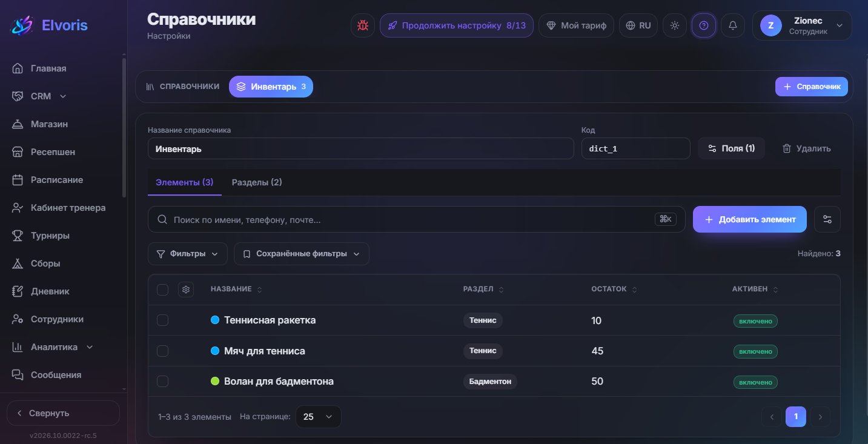Viewport: 868px width, 444px height.
Task: Open the Поля (1) fields button
Action: 731,148
